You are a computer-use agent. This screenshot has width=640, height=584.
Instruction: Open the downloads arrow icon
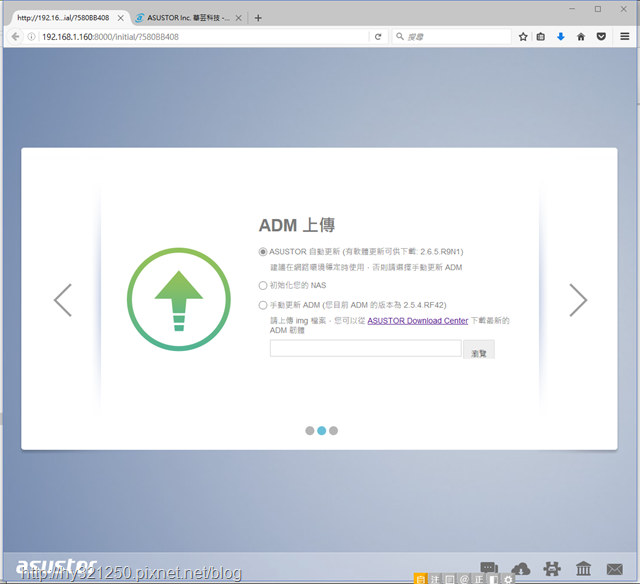(561, 37)
